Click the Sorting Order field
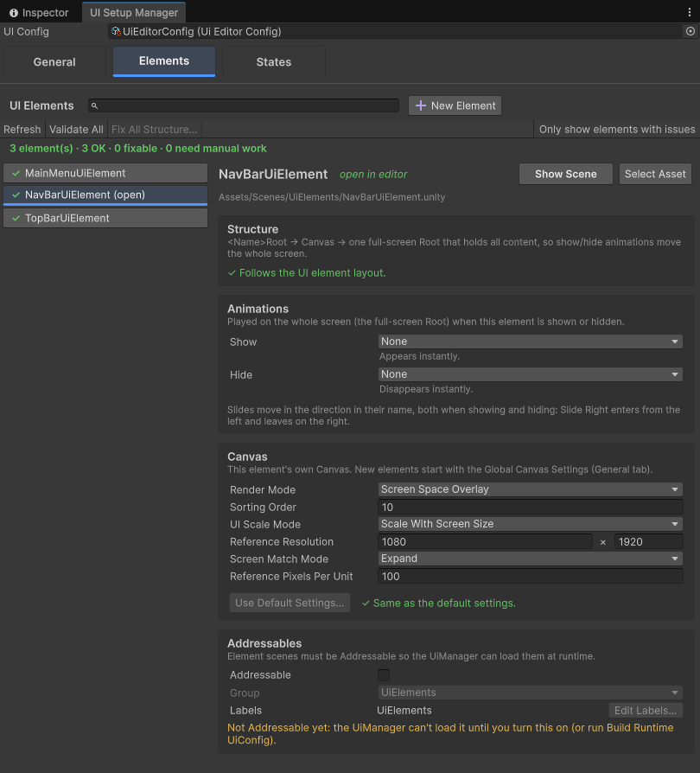 pyautogui.click(x=530, y=508)
